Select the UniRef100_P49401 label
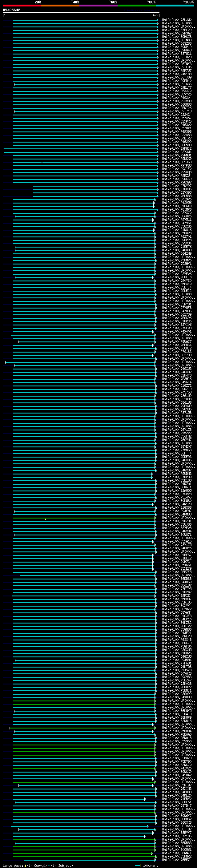Image resolution: width=197 pixels, height=868 pixels. [x=177, y=332]
